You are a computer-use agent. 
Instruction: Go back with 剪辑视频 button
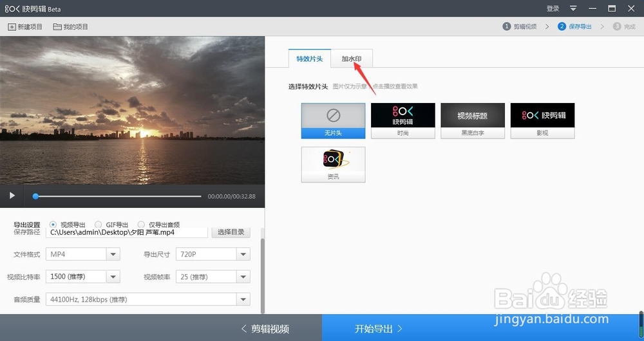coord(265,329)
